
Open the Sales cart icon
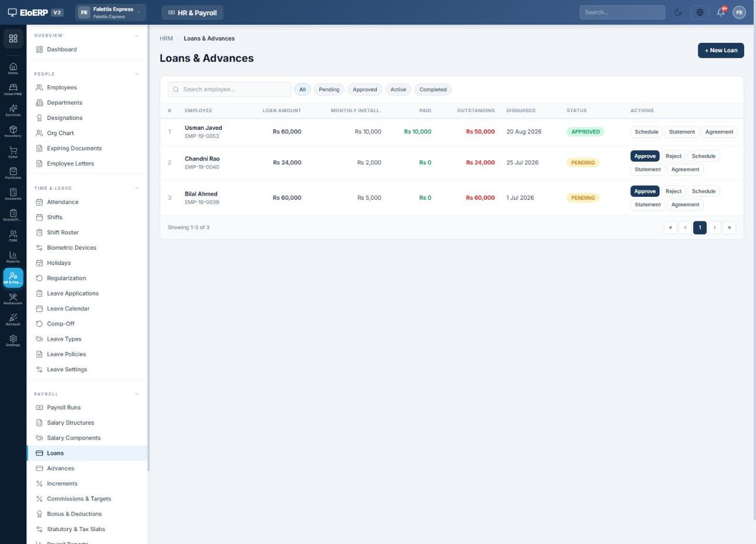13,152
